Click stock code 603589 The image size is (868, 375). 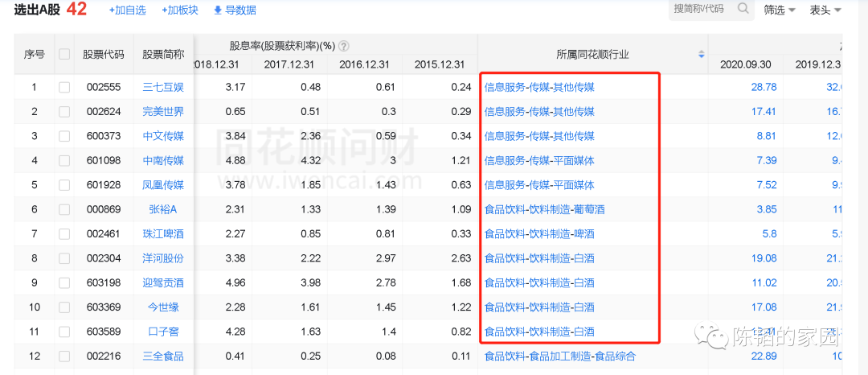(x=104, y=332)
